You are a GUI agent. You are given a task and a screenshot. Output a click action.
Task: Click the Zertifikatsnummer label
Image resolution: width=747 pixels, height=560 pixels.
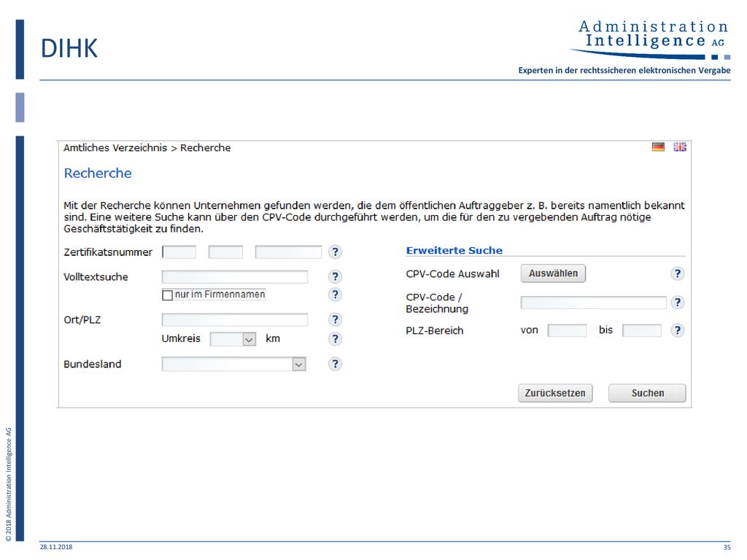(x=108, y=252)
